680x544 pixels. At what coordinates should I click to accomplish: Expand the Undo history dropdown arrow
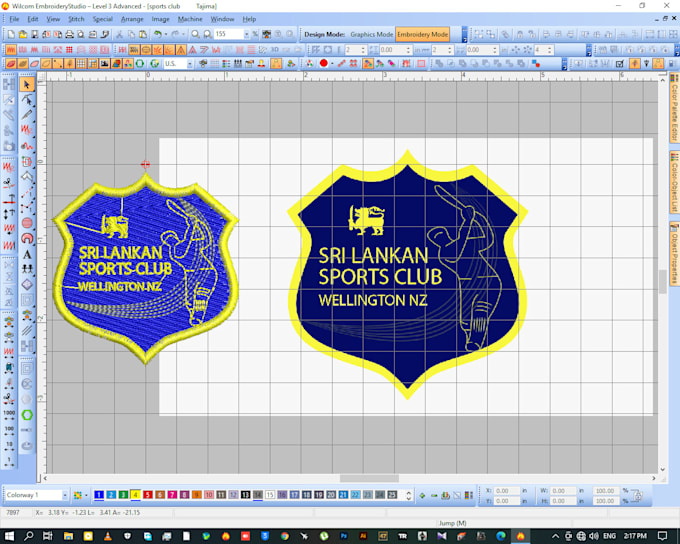[166, 34]
